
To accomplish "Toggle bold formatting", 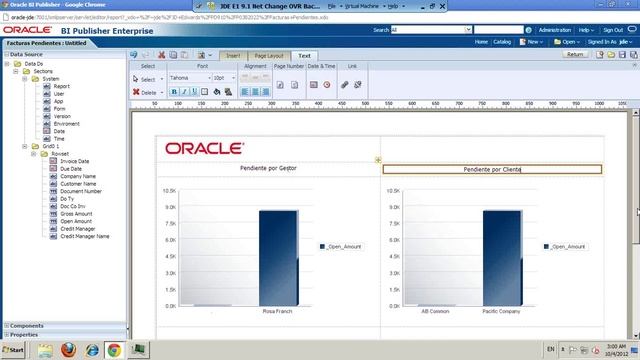I will click(x=174, y=92).
